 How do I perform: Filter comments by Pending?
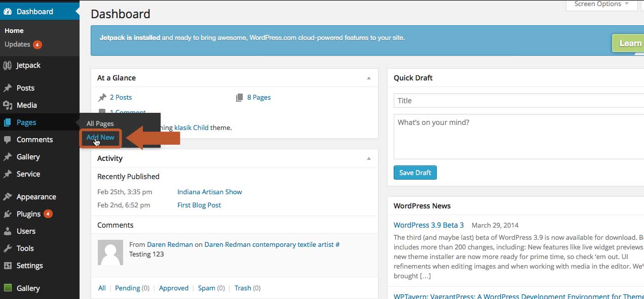127,288
